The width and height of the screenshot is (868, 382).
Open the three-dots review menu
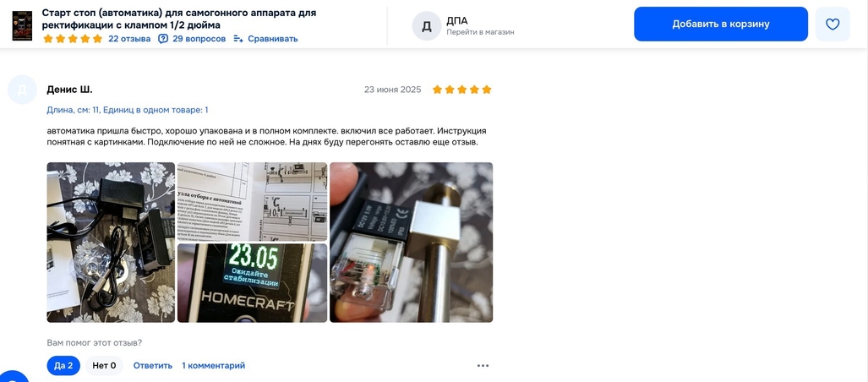point(483,365)
